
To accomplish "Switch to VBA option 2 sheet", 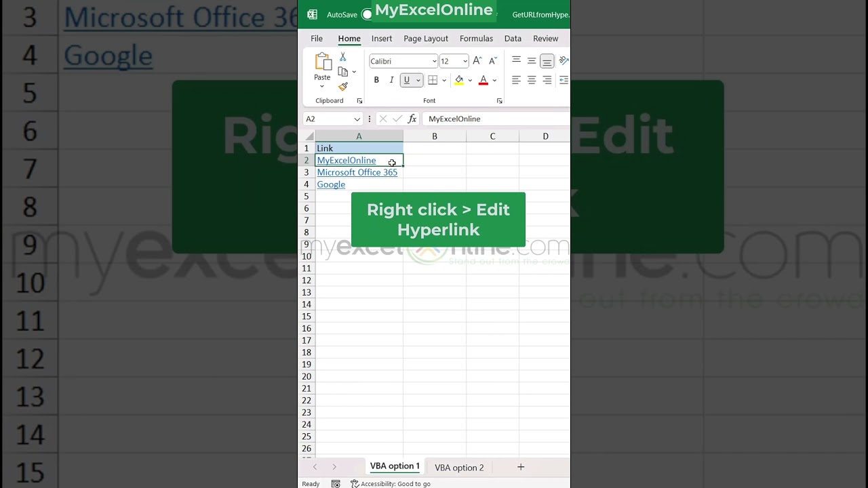I will (459, 468).
